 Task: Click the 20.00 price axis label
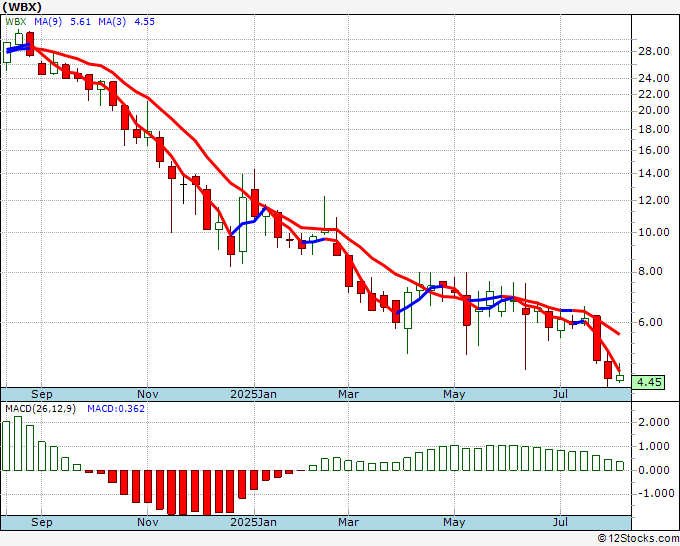tap(654, 111)
